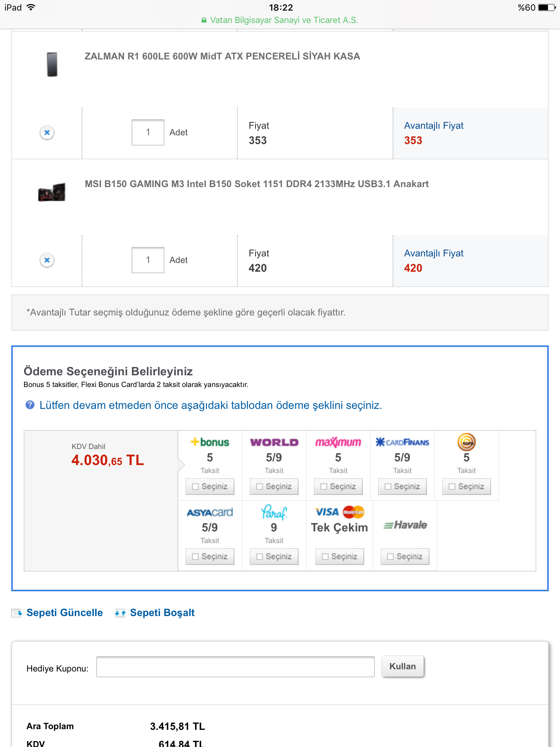Remove the MSI B150 motherboard item
The width and height of the screenshot is (560, 747).
pos(47,260)
